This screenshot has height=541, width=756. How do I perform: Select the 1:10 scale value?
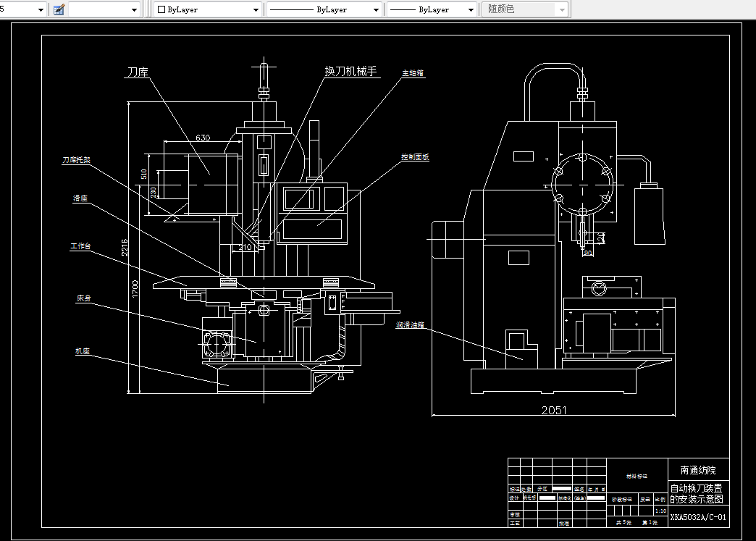point(660,511)
